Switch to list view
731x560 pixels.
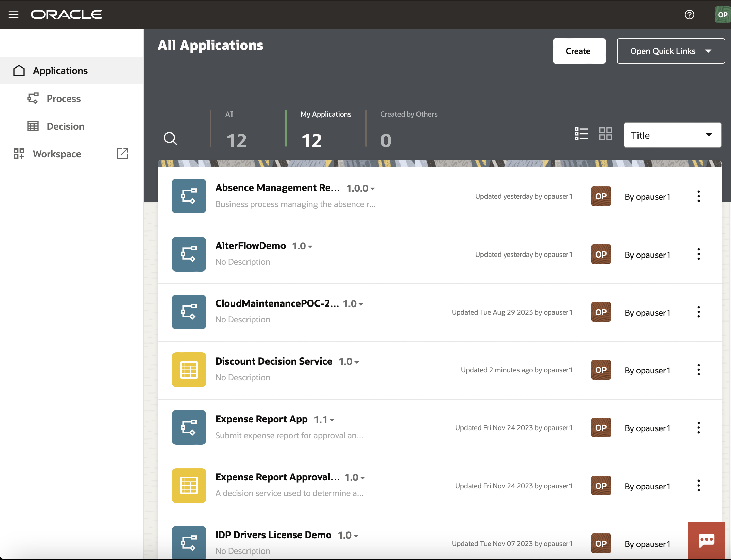coord(581,134)
